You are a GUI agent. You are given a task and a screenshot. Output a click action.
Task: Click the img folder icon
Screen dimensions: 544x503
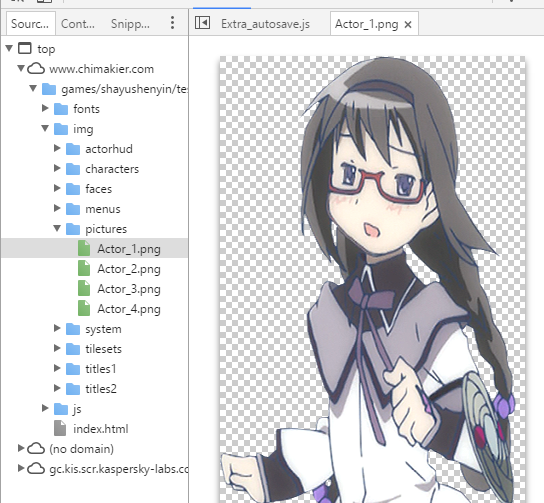point(61,129)
